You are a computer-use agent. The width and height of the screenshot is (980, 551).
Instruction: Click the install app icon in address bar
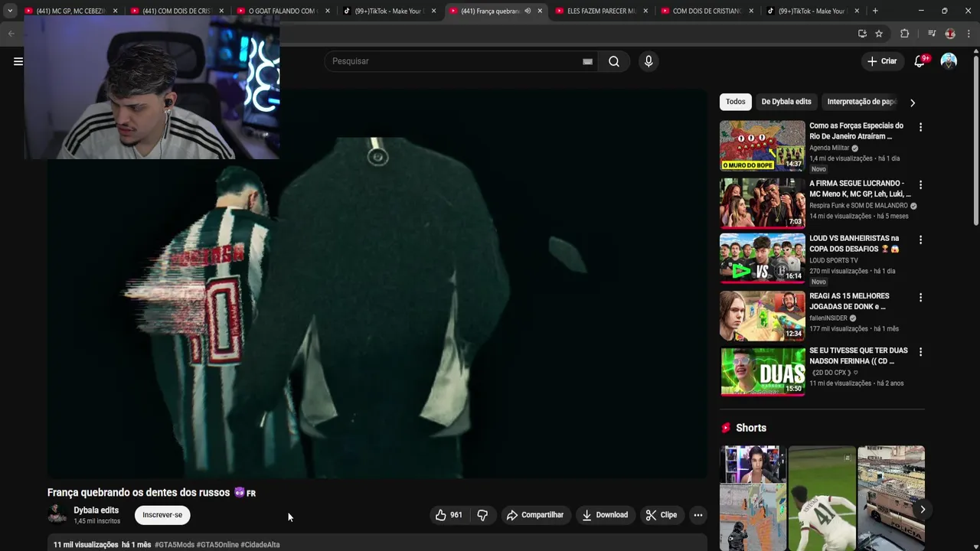[862, 34]
